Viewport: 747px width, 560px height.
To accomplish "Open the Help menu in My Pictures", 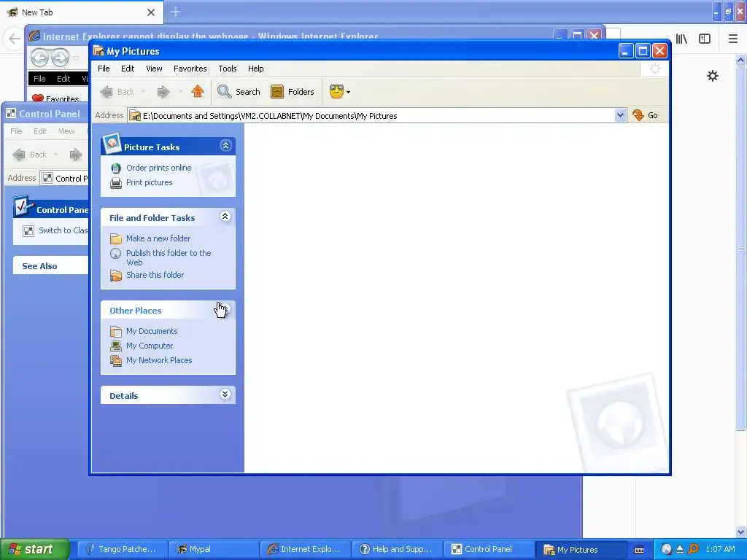I will point(255,69).
